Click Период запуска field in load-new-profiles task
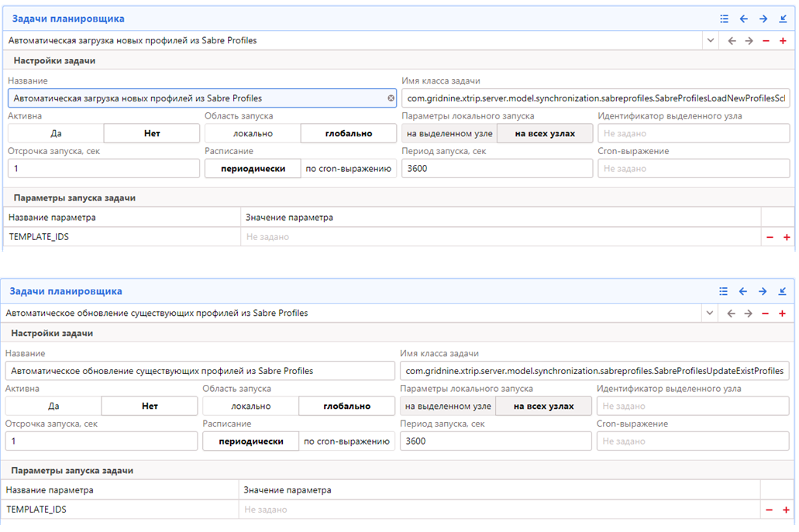The width and height of the screenshot is (799, 532). click(x=496, y=169)
